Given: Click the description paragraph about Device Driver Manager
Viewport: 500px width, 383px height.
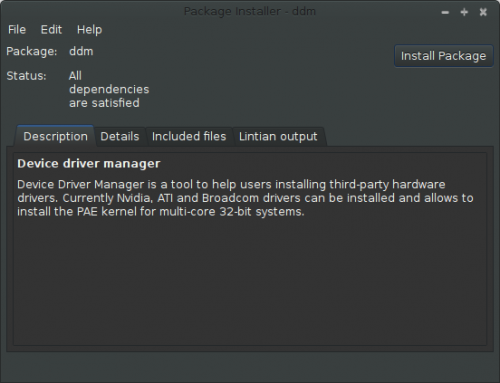Looking at the screenshot, I should [x=245, y=198].
